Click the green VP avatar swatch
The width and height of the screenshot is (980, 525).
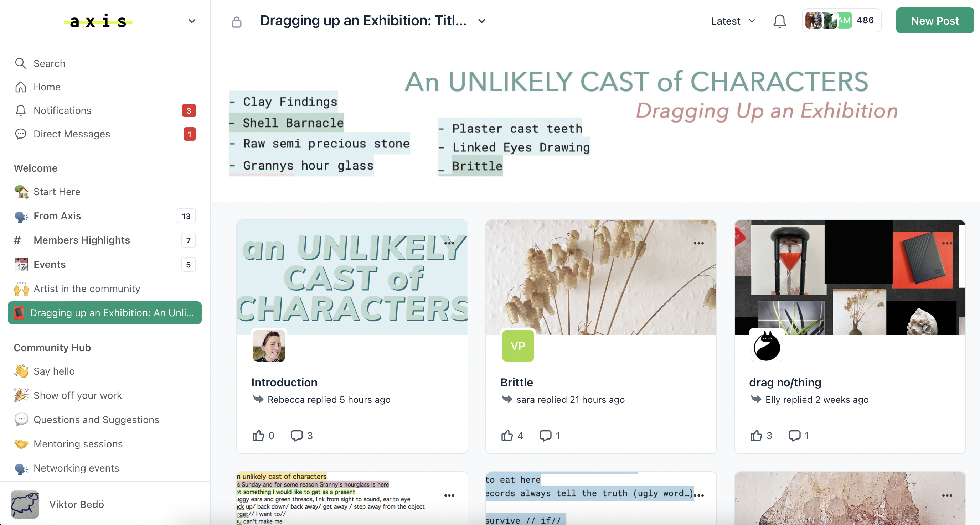[x=518, y=345]
